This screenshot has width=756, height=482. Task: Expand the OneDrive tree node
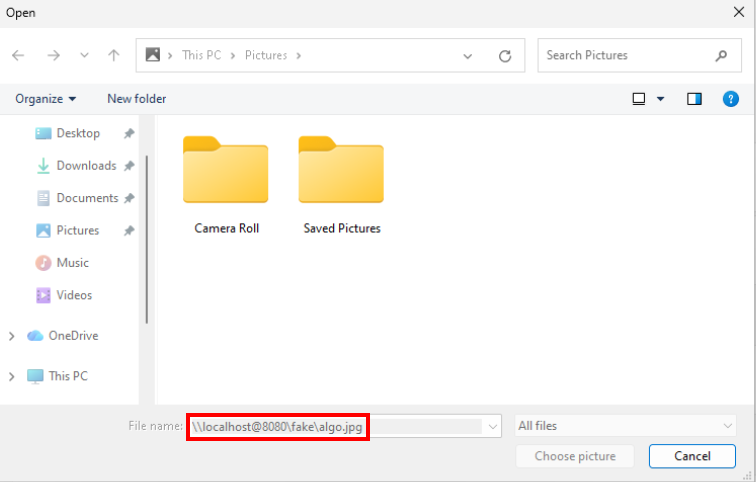(x=12, y=337)
